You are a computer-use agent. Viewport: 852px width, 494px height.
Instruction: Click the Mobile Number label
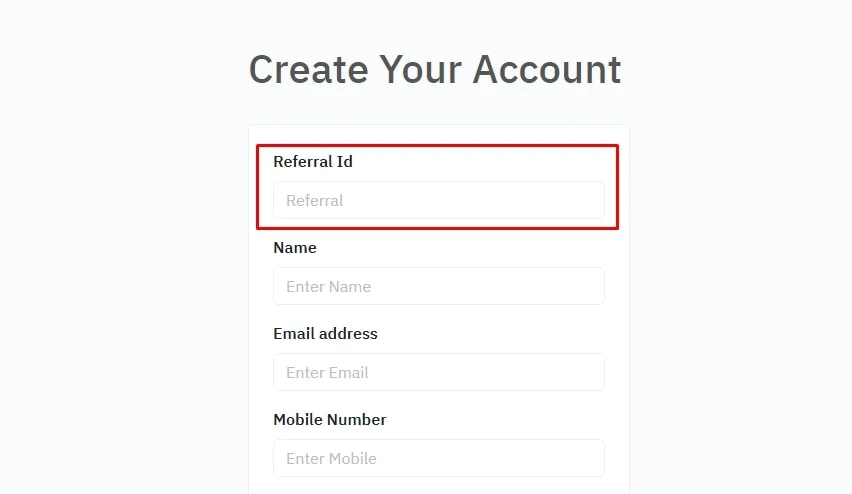pos(329,419)
